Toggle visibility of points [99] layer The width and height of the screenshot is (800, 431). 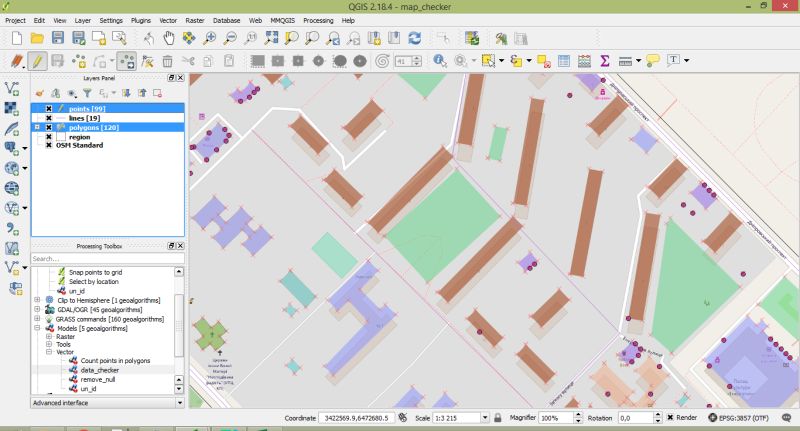48,109
